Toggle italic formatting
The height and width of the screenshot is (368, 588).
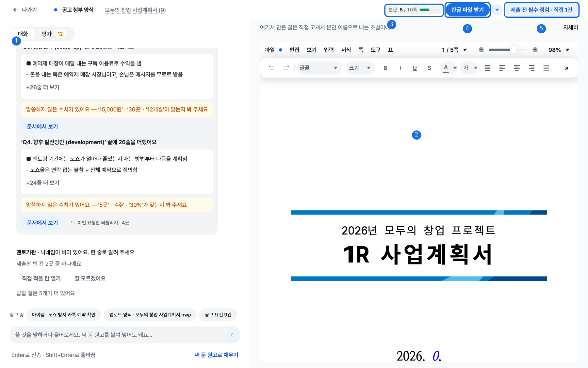[400, 68]
